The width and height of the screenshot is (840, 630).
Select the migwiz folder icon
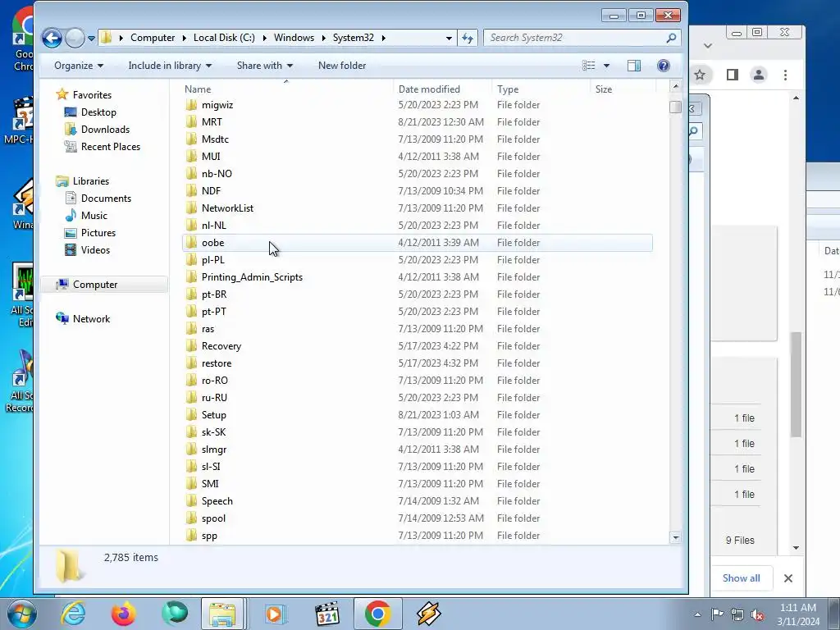coord(191,104)
